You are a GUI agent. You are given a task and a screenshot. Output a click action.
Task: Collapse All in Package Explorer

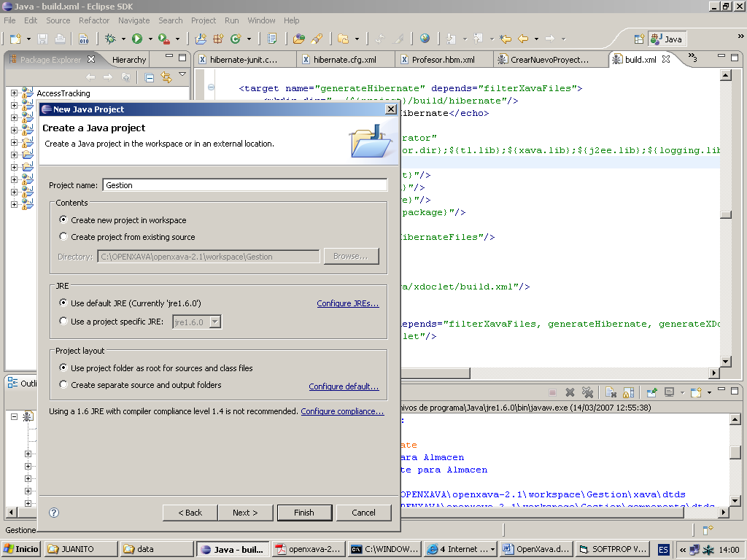point(150,77)
